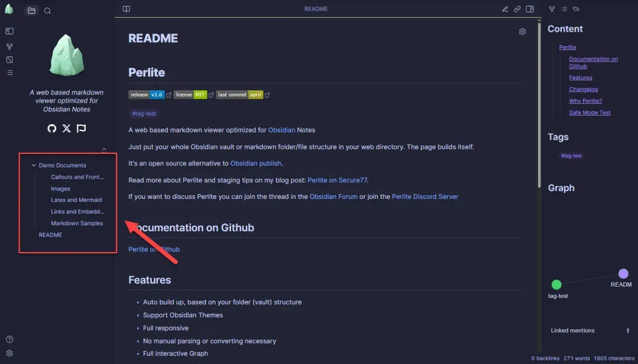The image size is (638, 364).
Task: Click the license MIT badge
Action: coord(190,94)
